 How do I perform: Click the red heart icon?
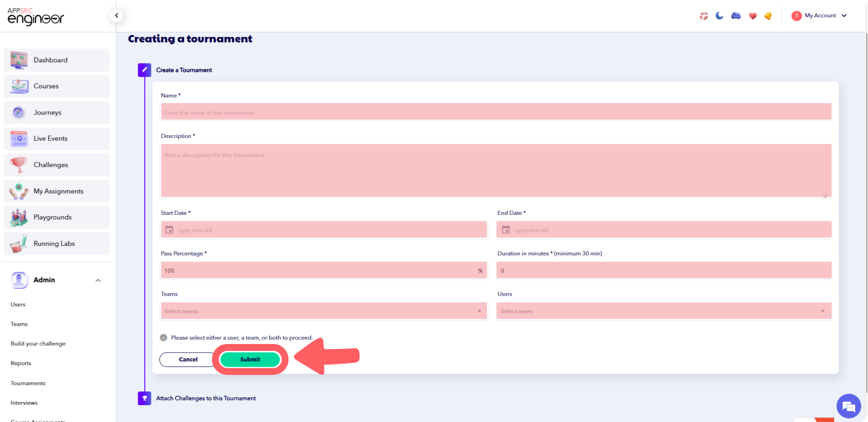[x=753, y=16]
